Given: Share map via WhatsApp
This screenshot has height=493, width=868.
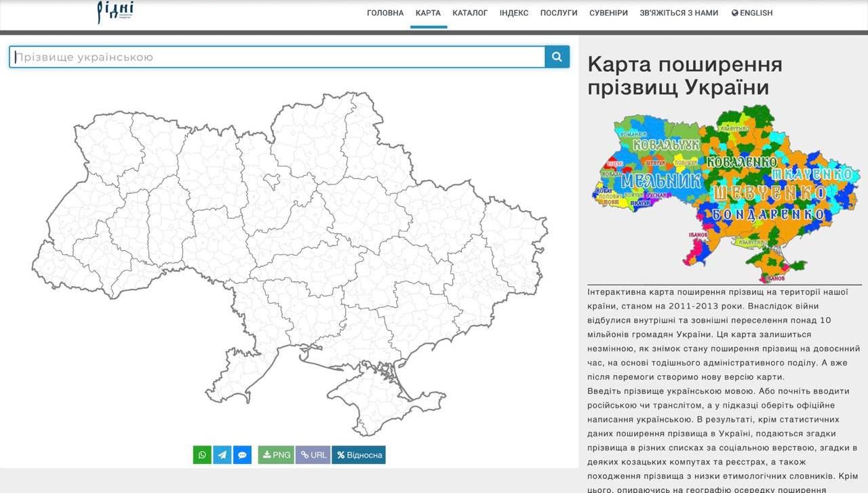Looking at the screenshot, I should pos(202,455).
